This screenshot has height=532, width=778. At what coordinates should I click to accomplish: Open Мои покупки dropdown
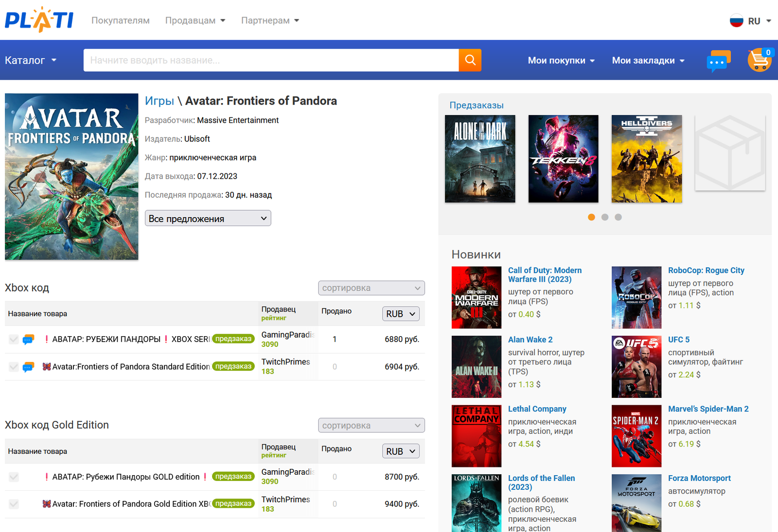pyautogui.click(x=561, y=60)
